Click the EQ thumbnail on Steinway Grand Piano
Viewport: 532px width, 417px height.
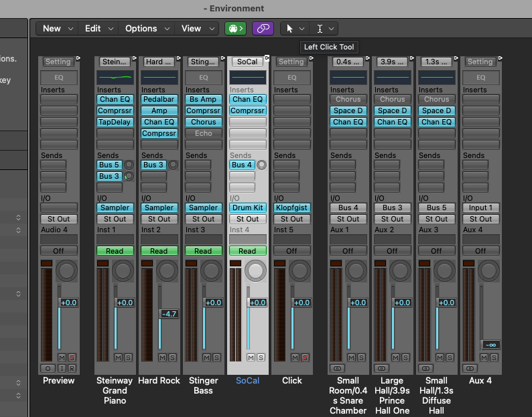point(115,77)
